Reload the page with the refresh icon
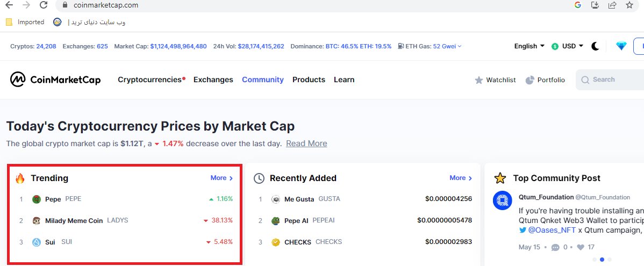 pos(44,5)
